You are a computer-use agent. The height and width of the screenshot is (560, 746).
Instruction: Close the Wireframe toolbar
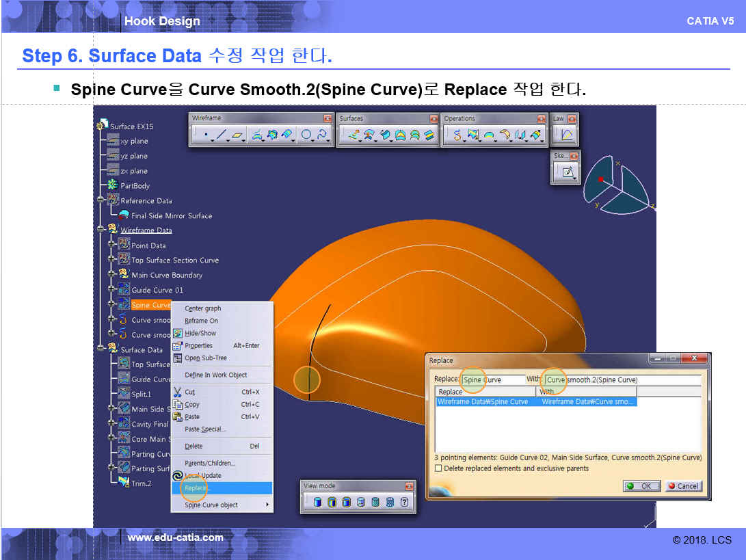[327, 118]
